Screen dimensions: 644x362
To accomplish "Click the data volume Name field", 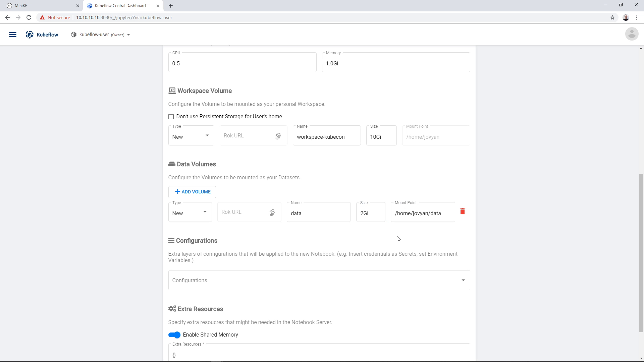I will pyautogui.click(x=319, y=212).
